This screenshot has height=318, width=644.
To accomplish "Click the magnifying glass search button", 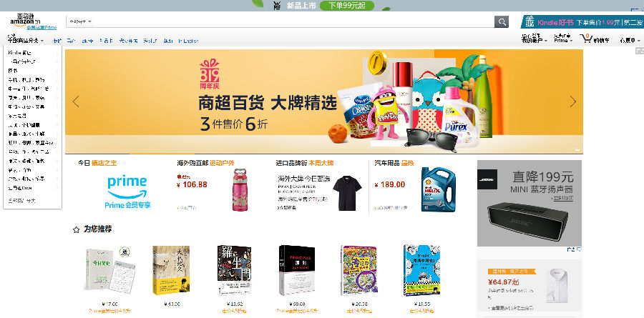I will point(502,21).
